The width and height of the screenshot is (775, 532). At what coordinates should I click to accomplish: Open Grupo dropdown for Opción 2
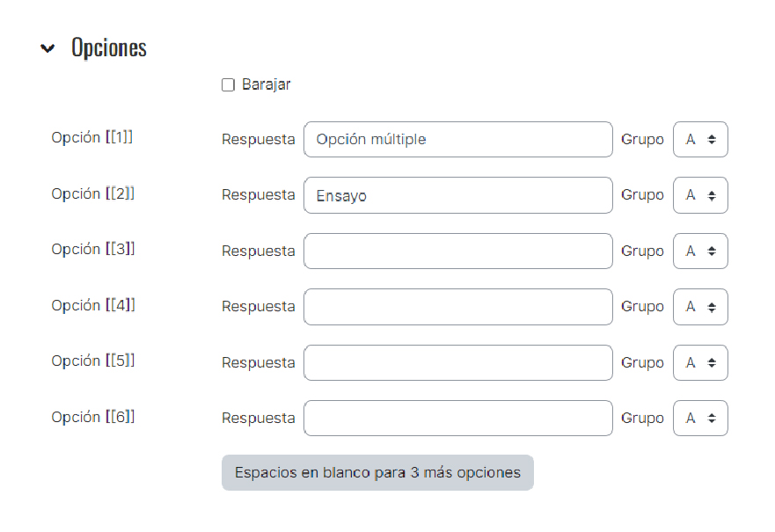pos(700,195)
